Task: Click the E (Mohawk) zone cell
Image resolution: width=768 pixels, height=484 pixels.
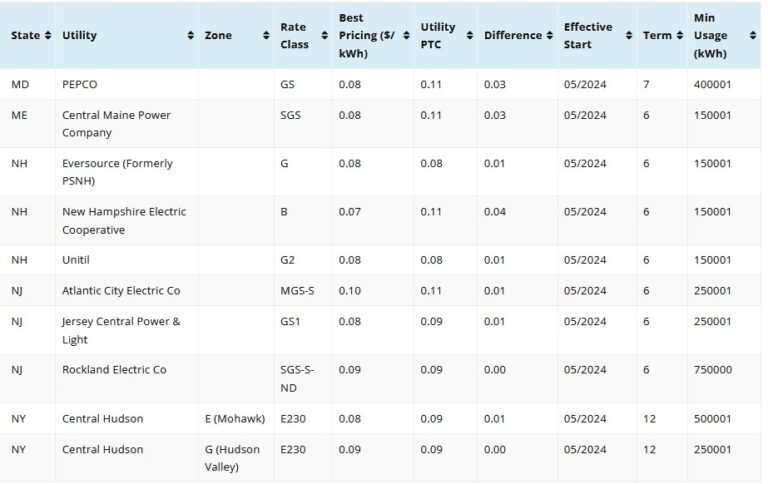Action: point(235,419)
